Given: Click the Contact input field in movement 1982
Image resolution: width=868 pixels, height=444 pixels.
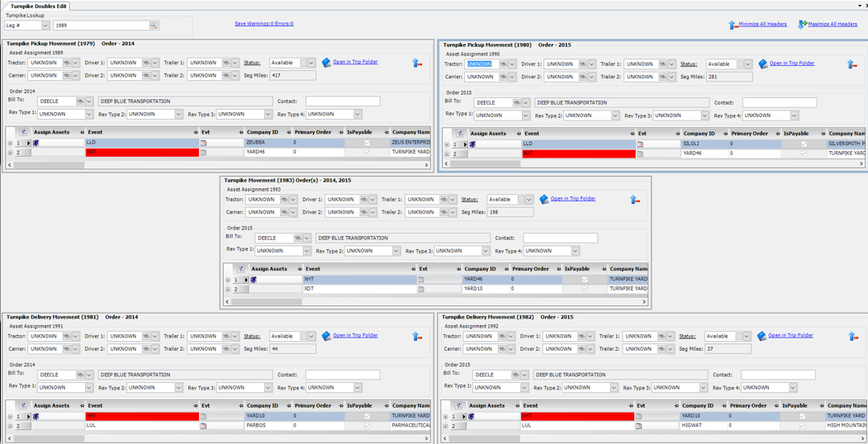Looking at the screenshot, I should 778,375.
